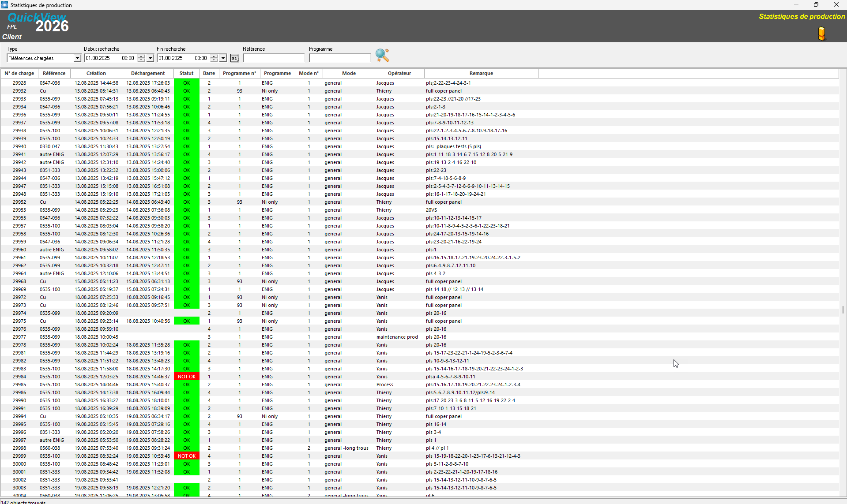This screenshot has width=847, height=504.
Task: Click the vertical scrollbar thumb
Action: (x=843, y=310)
